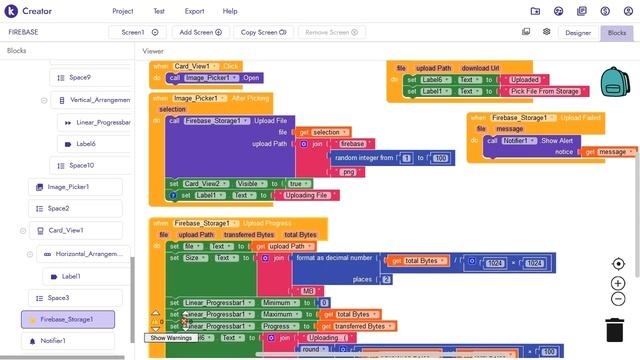The image size is (640, 360).
Task: Click the Show Warnings button
Action: 171,338
